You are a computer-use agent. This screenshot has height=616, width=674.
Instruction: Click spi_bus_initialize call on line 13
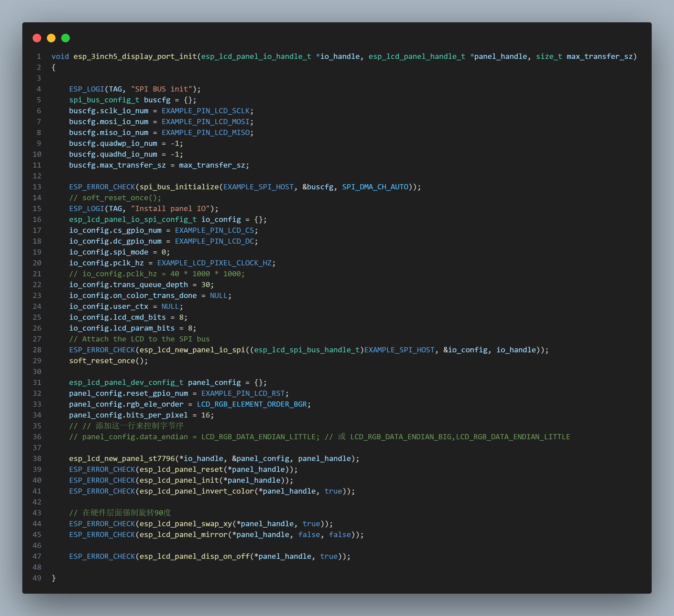pos(179,187)
